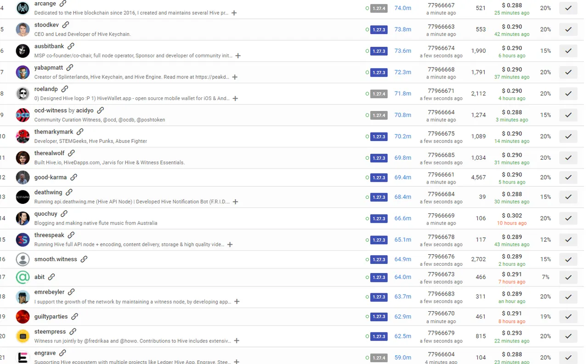Open the link icon beside acidyo
The height and width of the screenshot is (364, 588).
101,110
